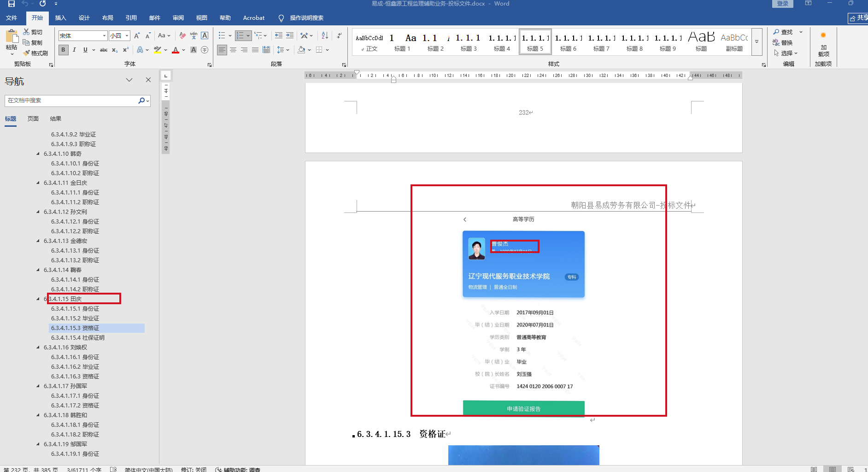Open the 审阅 (Review) ribbon tab
The image size is (868, 472).
click(x=178, y=18)
